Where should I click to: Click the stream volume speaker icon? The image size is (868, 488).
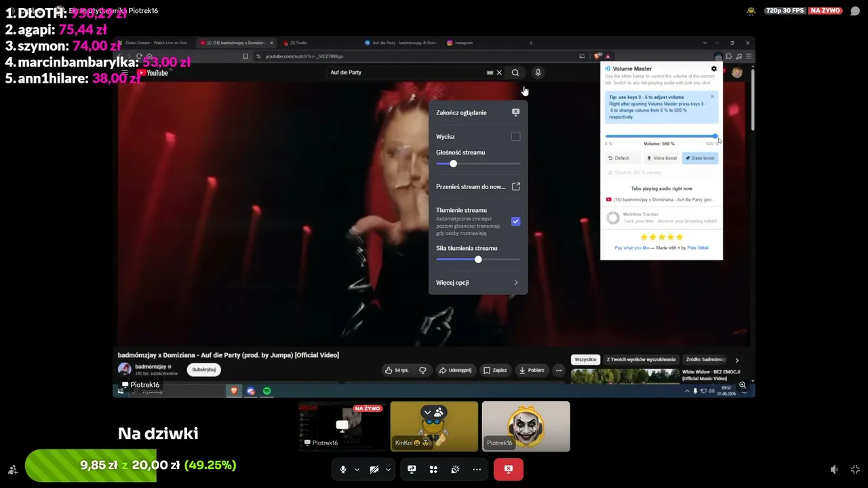coord(834,469)
